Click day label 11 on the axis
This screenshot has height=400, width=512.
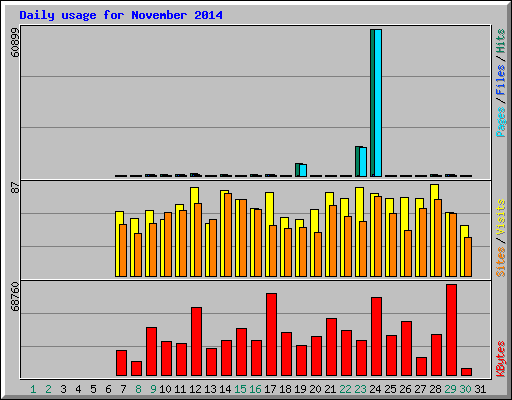click(x=180, y=389)
